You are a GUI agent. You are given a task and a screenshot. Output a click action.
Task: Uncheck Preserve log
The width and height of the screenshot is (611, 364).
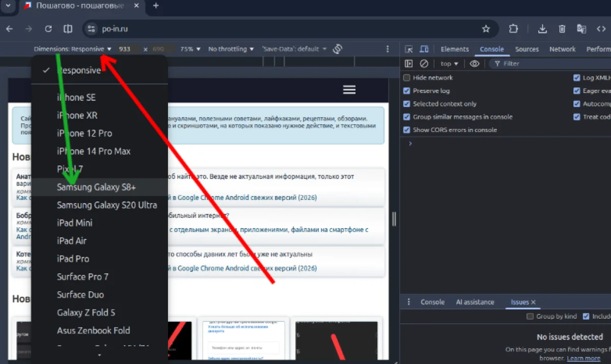[x=407, y=91]
